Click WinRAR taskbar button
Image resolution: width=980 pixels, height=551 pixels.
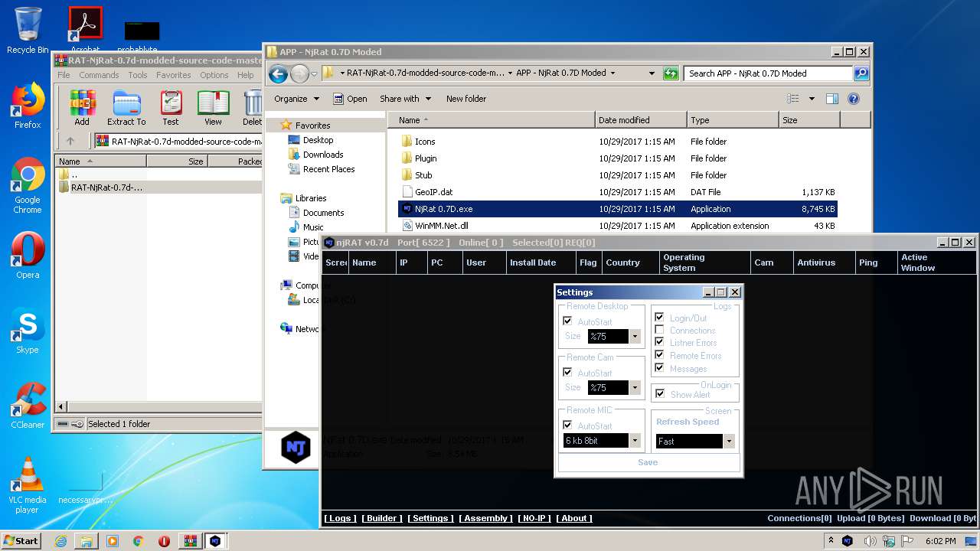pyautogui.click(x=190, y=541)
